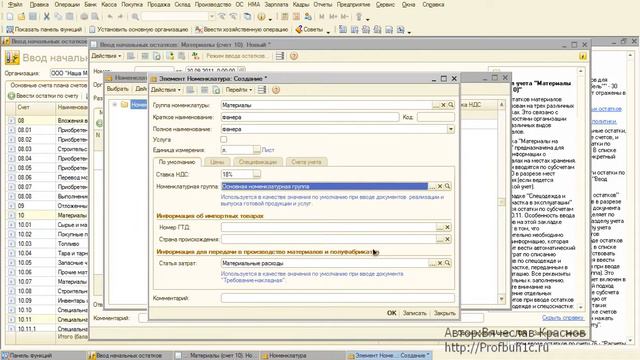Open help icon in Материалы (счет 10) window toolbar
This screenshot has height=360, width=640.
(x=293, y=56)
